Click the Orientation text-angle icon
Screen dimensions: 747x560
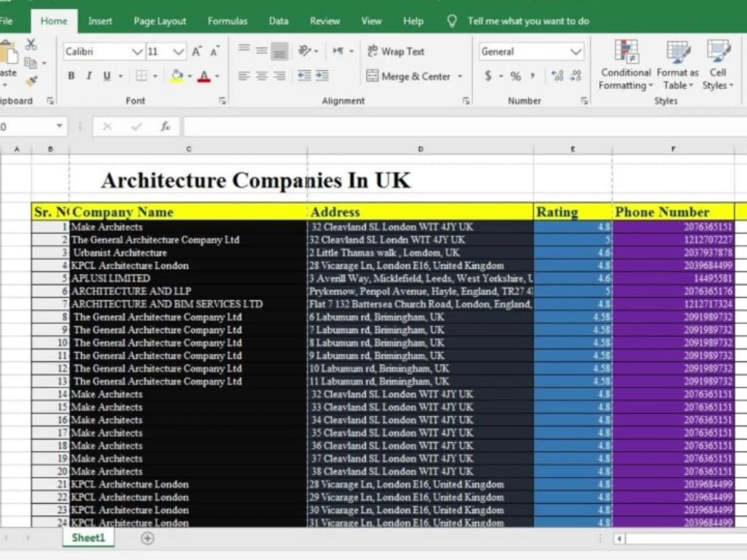(305, 51)
